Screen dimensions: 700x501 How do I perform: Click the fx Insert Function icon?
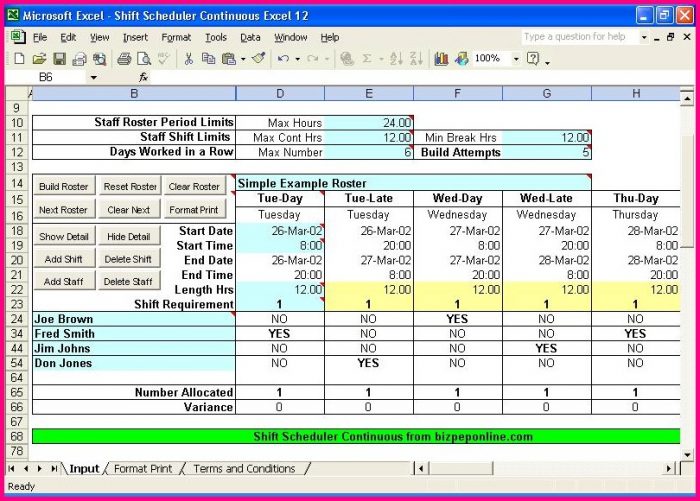coord(143,77)
